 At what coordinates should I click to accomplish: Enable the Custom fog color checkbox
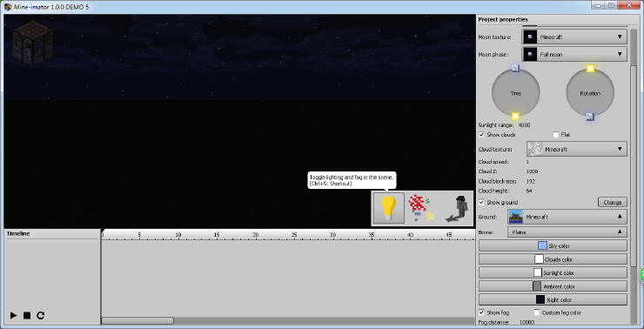click(537, 312)
